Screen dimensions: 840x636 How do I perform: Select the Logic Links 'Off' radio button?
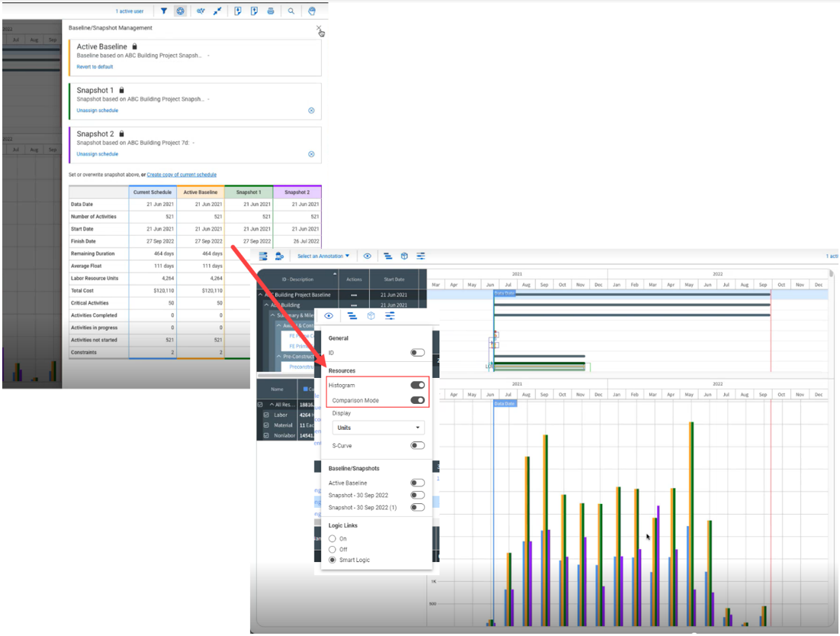[x=333, y=550]
